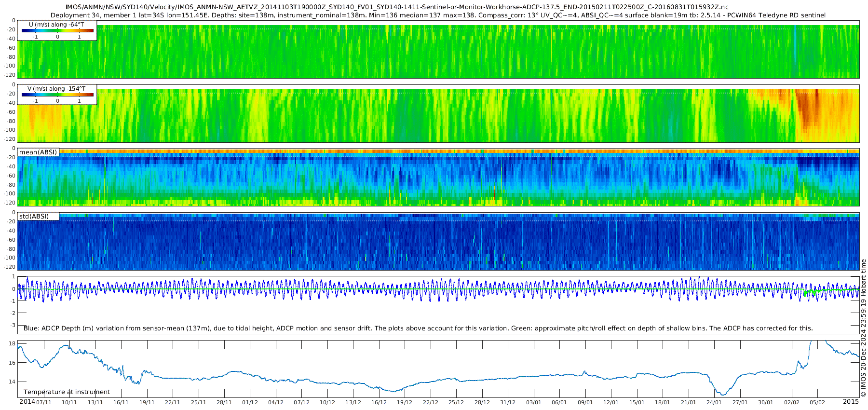The image size is (868, 410).
Task: Click the 16/12 date tick label
Action: pos(379,402)
